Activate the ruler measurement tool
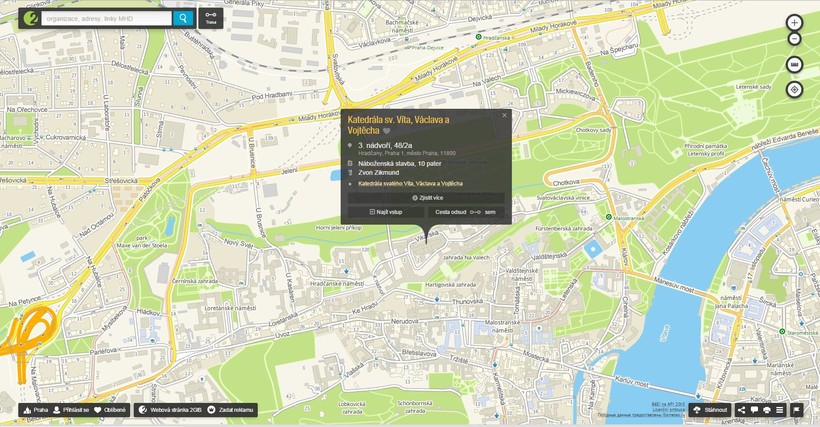 tap(794, 65)
